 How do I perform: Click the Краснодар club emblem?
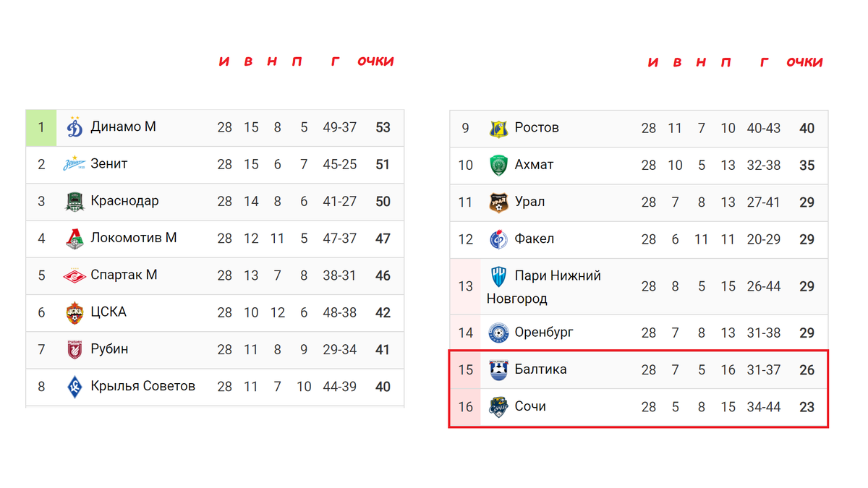click(75, 201)
